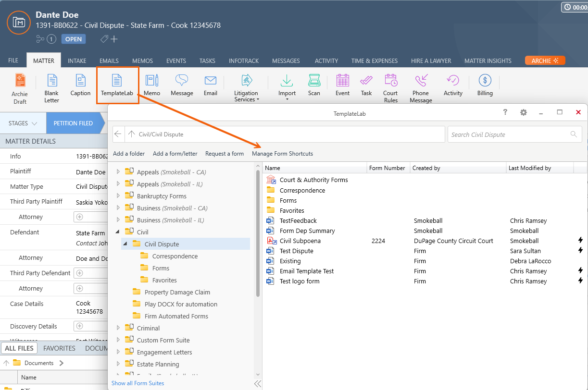Create a Blank Letter
588x390 pixels.
(x=51, y=88)
